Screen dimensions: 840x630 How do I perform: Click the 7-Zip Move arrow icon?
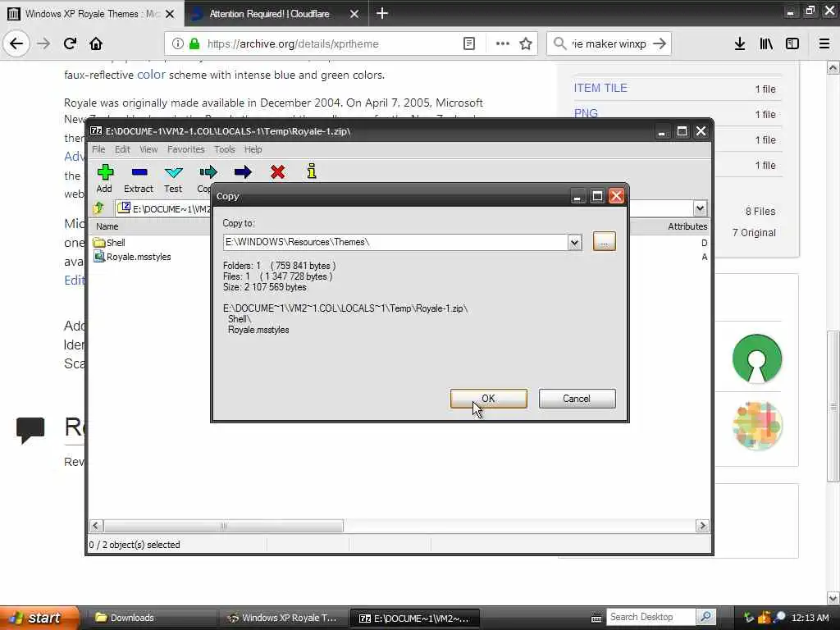pos(243,172)
